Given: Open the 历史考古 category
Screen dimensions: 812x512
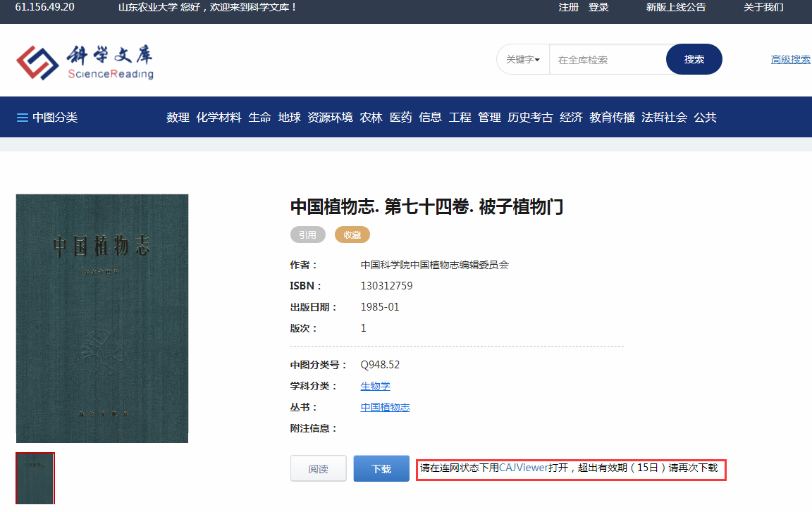Looking at the screenshot, I should click(x=530, y=118).
